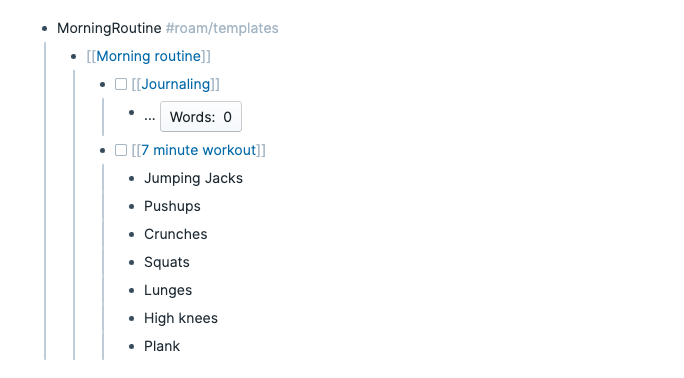This screenshot has height=378, width=684.
Task: Click the bullet before 7 minute workout
Action: point(103,151)
